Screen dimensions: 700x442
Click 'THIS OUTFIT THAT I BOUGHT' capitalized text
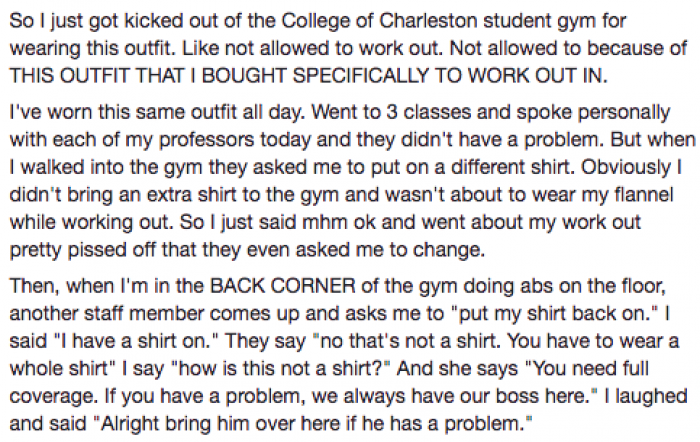coord(148,75)
